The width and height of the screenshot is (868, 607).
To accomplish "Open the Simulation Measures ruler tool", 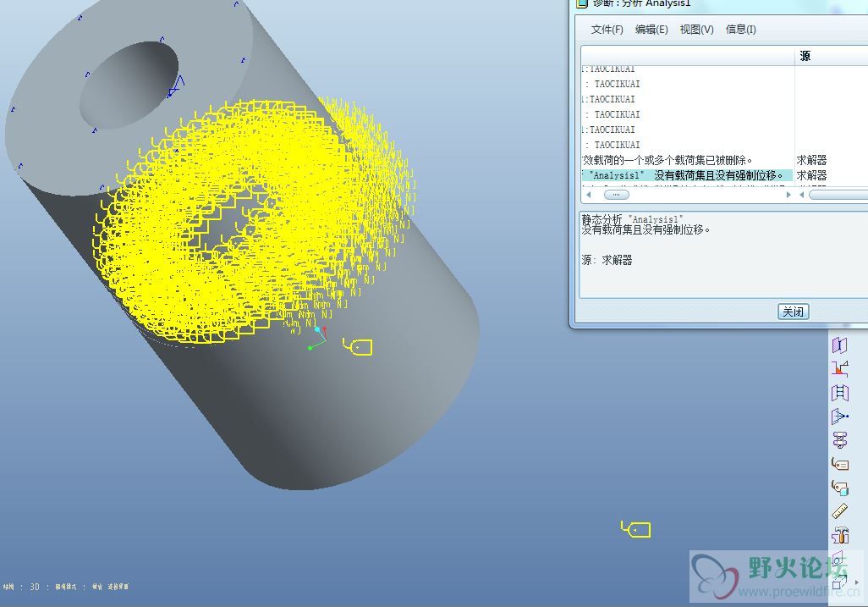I will pos(840,511).
